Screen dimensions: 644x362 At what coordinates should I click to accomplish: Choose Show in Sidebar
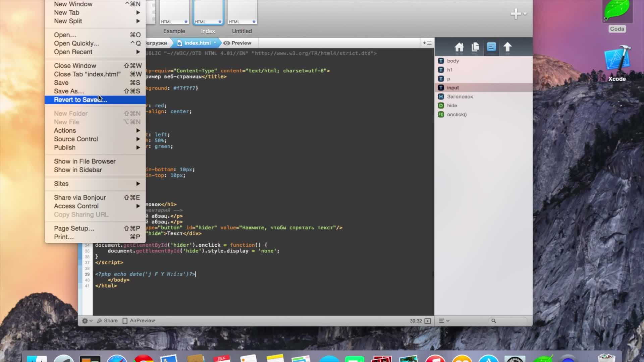95,170
